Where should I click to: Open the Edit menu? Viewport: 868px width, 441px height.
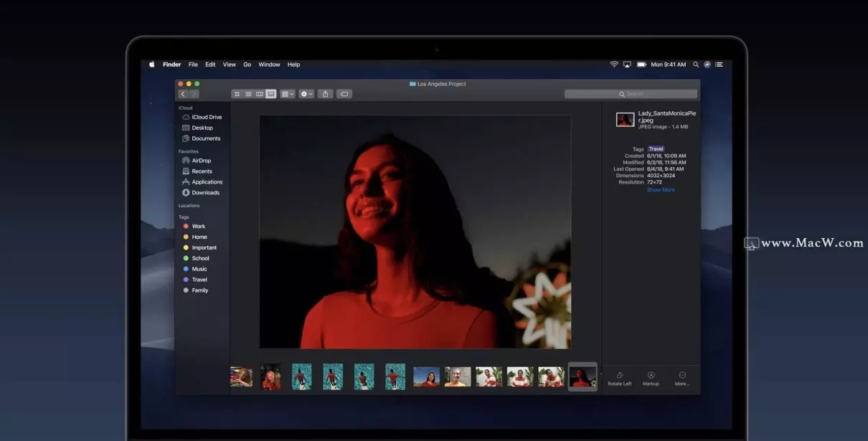(210, 65)
